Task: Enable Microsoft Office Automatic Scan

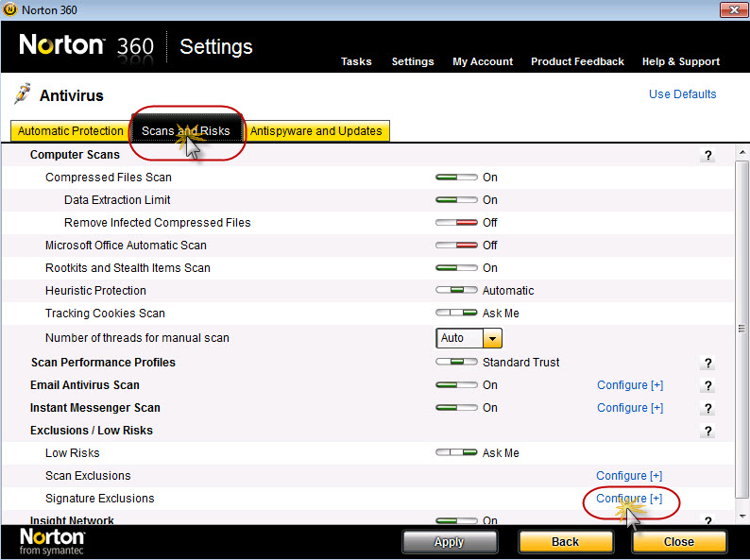Action: 456,246
